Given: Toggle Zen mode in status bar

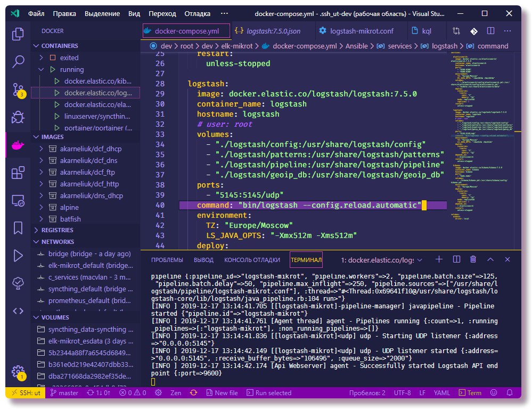Looking at the screenshot, I should click(175, 392).
